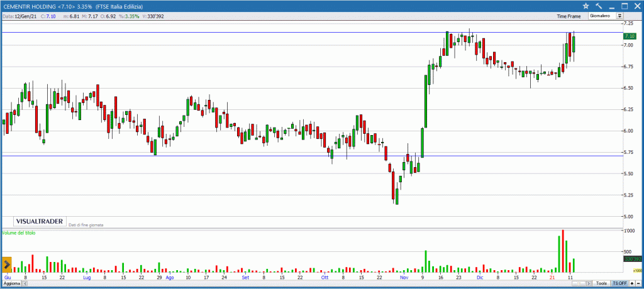The image size is (644, 289).
Task: Click the 5.00 price scale label
Action: click(x=629, y=216)
